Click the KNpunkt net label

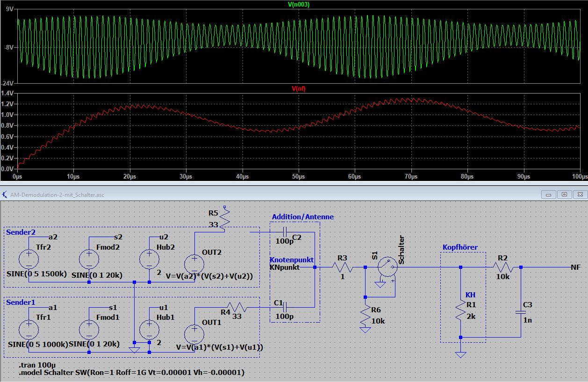click(x=285, y=267)
